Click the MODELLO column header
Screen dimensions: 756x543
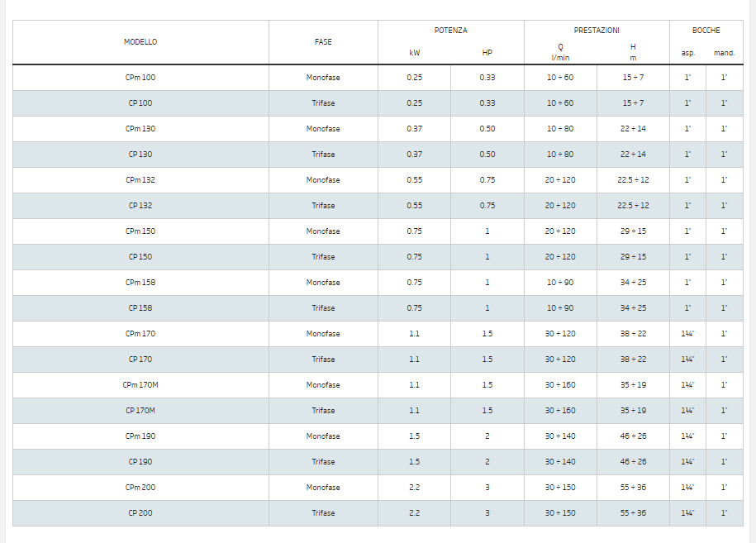140,41
